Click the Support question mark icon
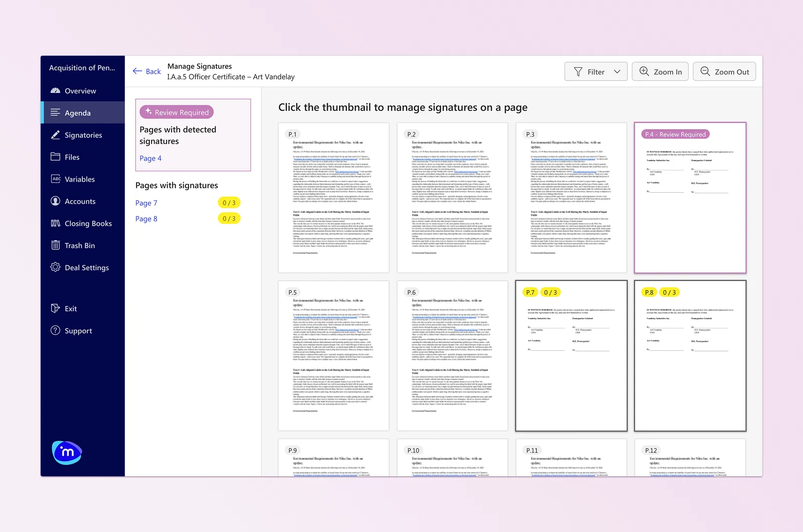Viewport: 803px width, 532px height. 55,330
